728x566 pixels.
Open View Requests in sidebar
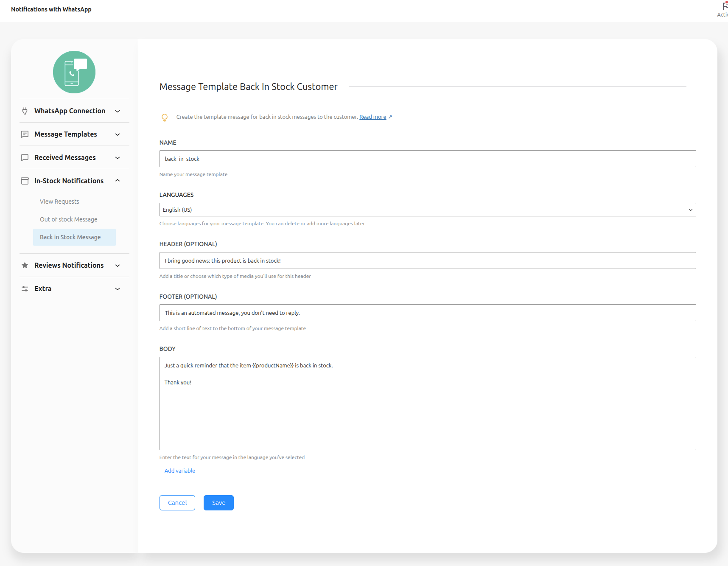click(59, 202)
